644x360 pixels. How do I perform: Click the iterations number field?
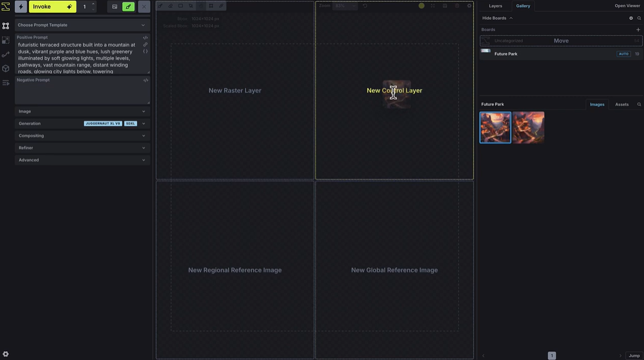[85, 7]
